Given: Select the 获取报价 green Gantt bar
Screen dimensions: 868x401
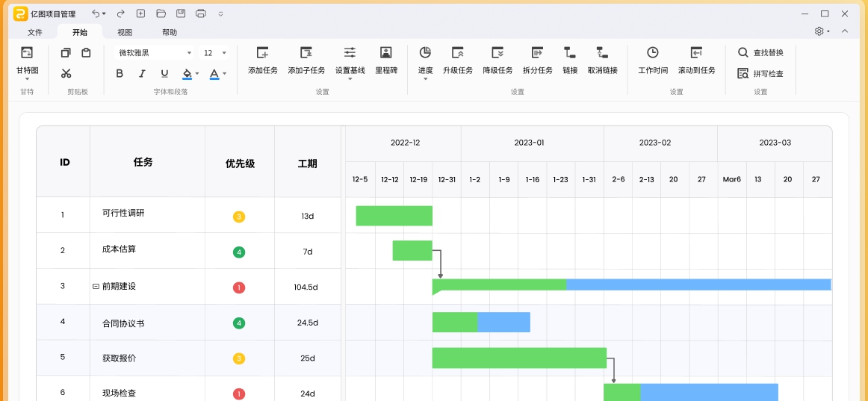Looking at the screenshot, I should (x=519, y=358).
